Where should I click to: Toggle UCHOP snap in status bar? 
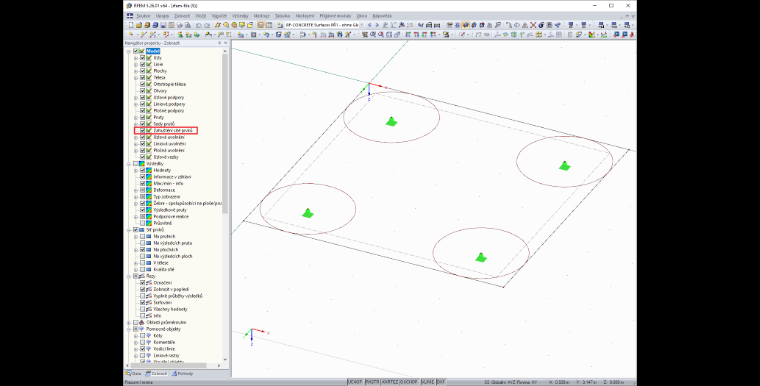tap(355, 382)
